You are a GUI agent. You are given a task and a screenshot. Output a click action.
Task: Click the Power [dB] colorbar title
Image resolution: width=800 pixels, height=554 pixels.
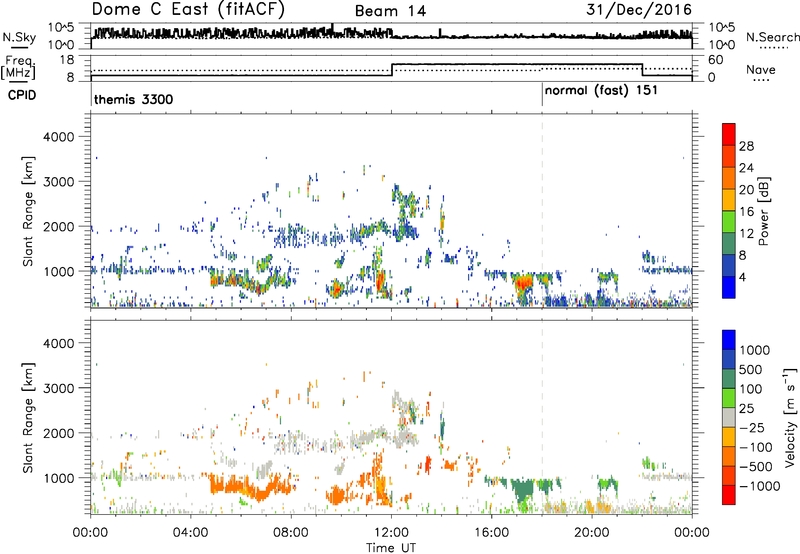click(763, 211)
